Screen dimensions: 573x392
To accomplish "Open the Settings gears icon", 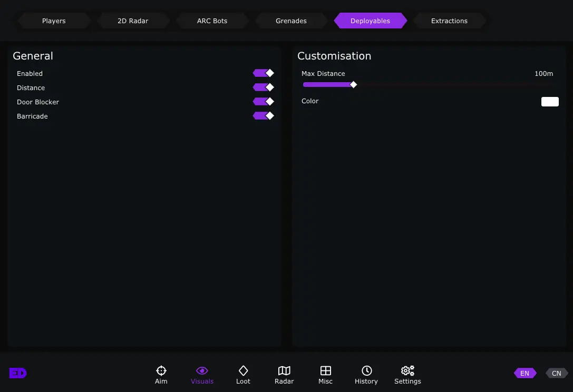I will click(x=407, y=371).
